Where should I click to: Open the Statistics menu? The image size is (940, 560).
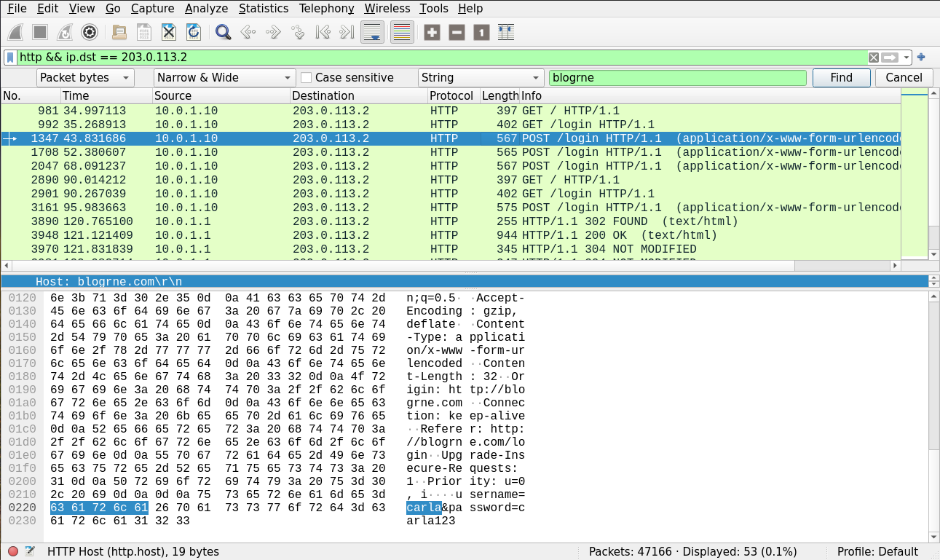(263, 9)
